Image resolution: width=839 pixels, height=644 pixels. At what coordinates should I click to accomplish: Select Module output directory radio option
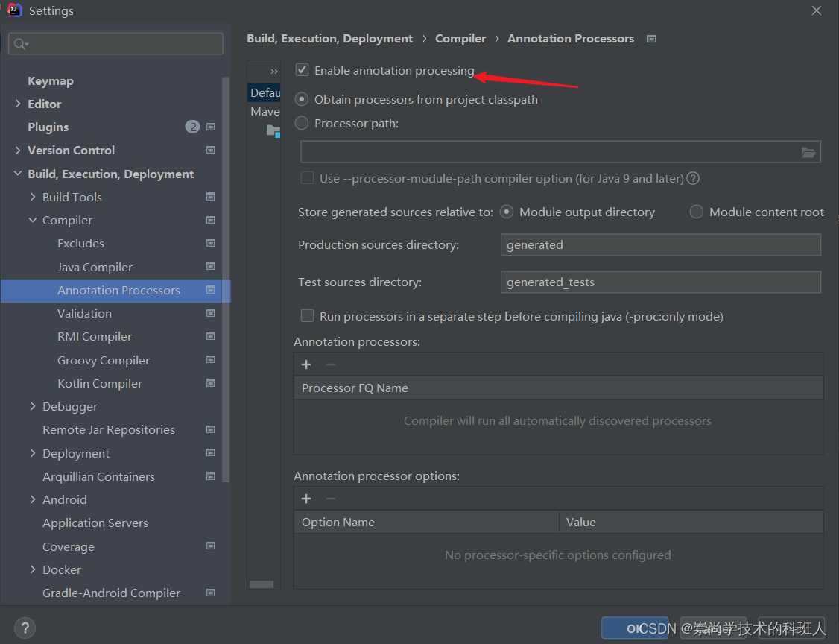[506, 212]
